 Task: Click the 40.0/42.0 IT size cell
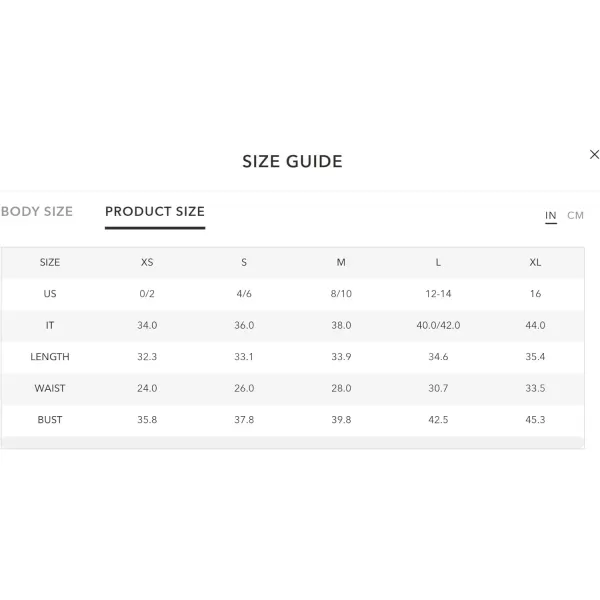coord(438,325)
